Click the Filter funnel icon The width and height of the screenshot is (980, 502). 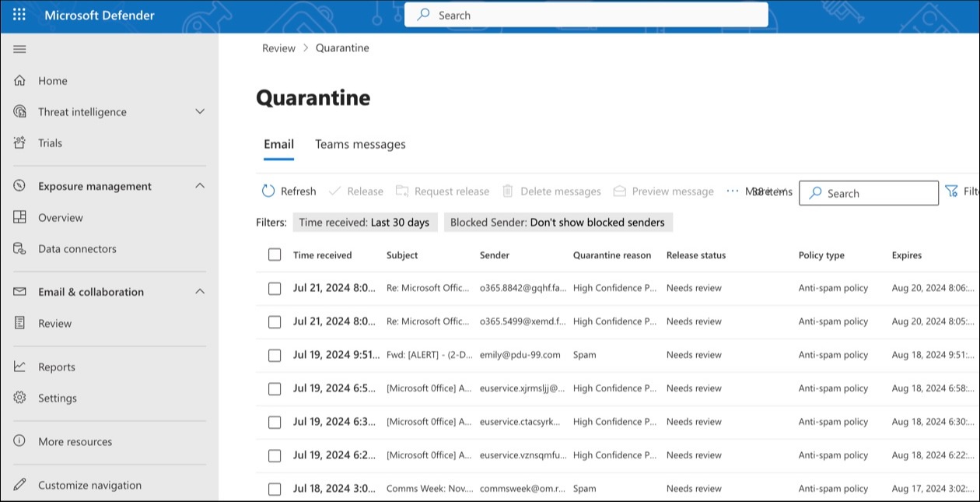(950, 191)
